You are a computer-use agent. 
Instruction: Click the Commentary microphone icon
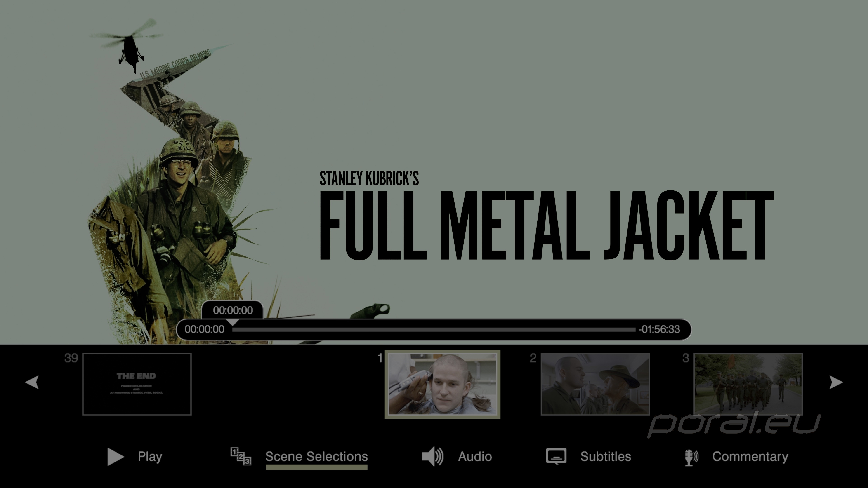click(x=692, y=457)
